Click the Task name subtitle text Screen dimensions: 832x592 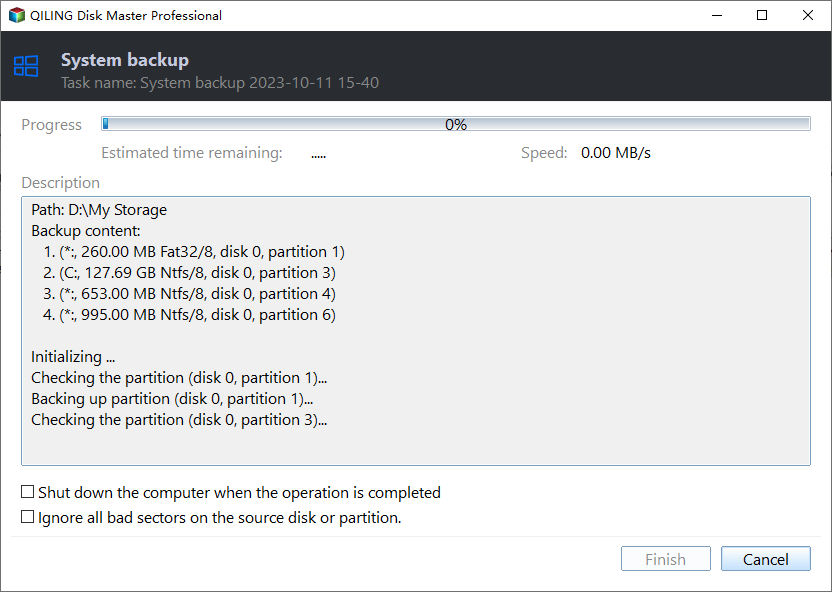point(220,83)
